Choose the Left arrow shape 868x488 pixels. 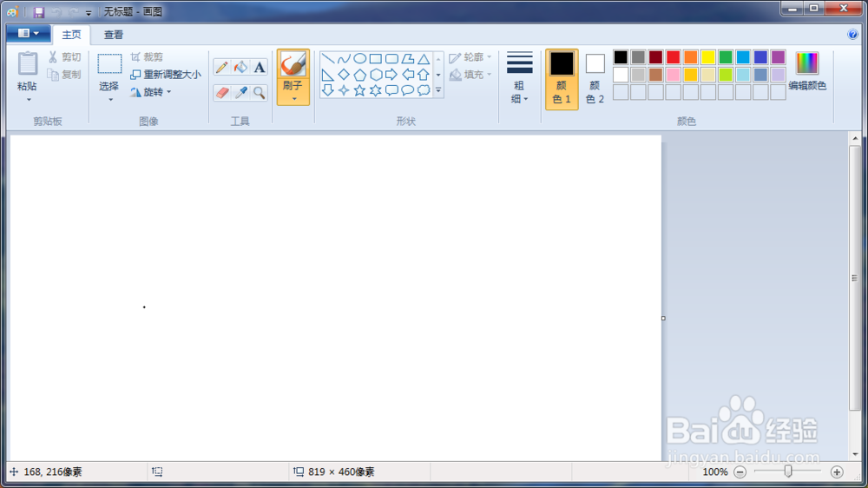[x=408, y=74]
